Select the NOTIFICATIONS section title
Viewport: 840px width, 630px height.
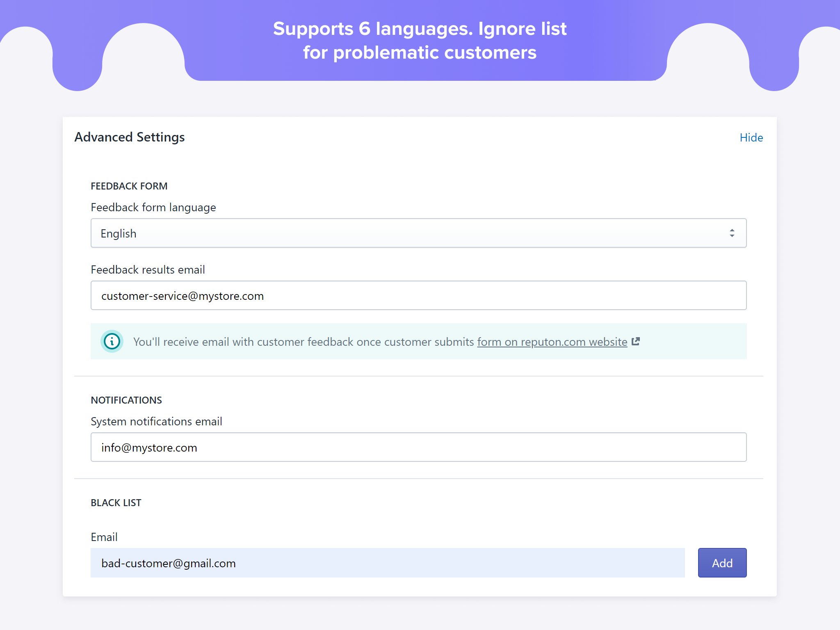click(126, 400)
